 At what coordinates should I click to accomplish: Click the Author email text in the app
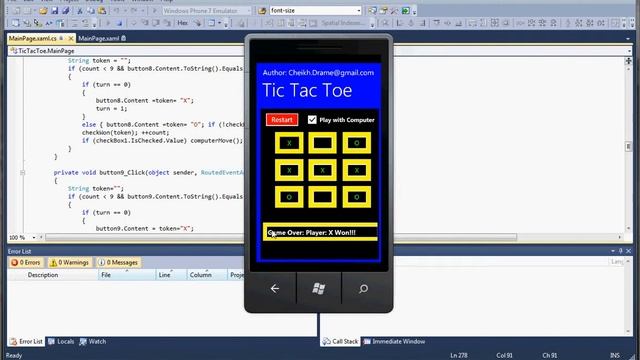tap(318, 73)
